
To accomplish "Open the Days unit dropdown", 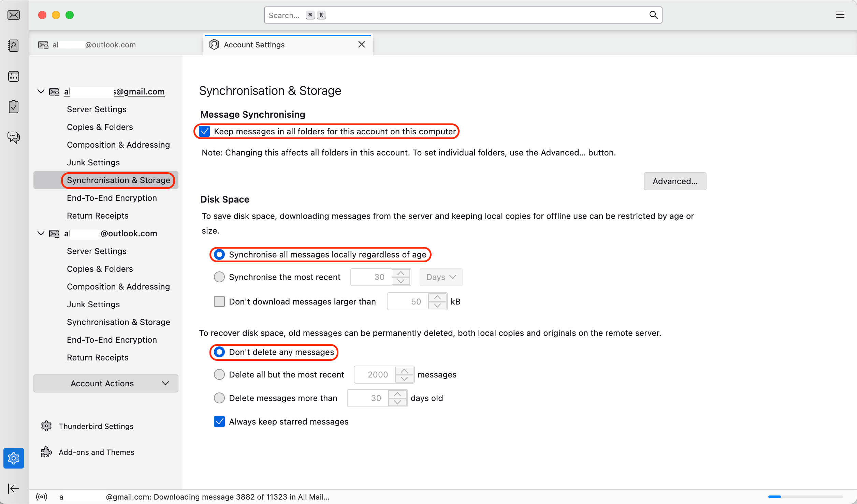I will click(440, 277).
